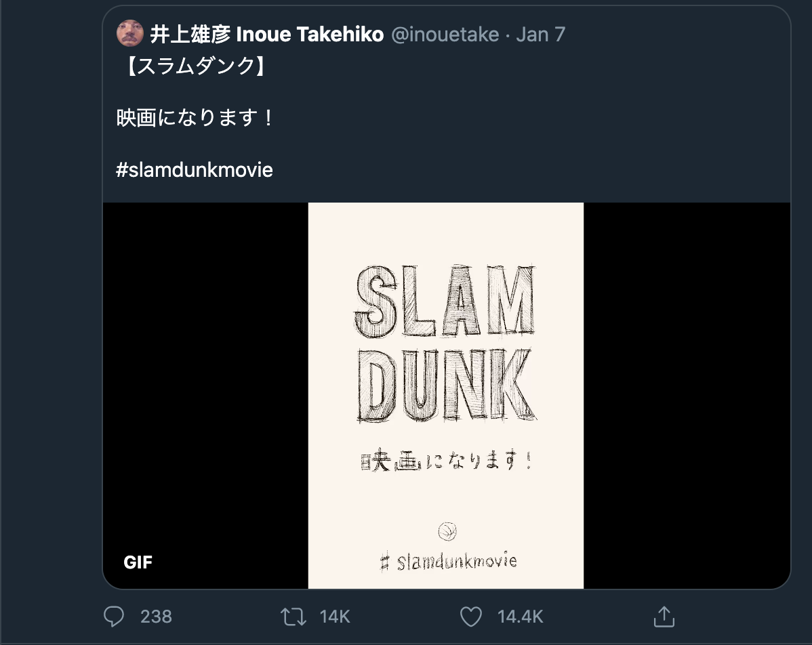
Task: Open the hashtag #slamdunkmovie feed
Action: tap(194, 169)
